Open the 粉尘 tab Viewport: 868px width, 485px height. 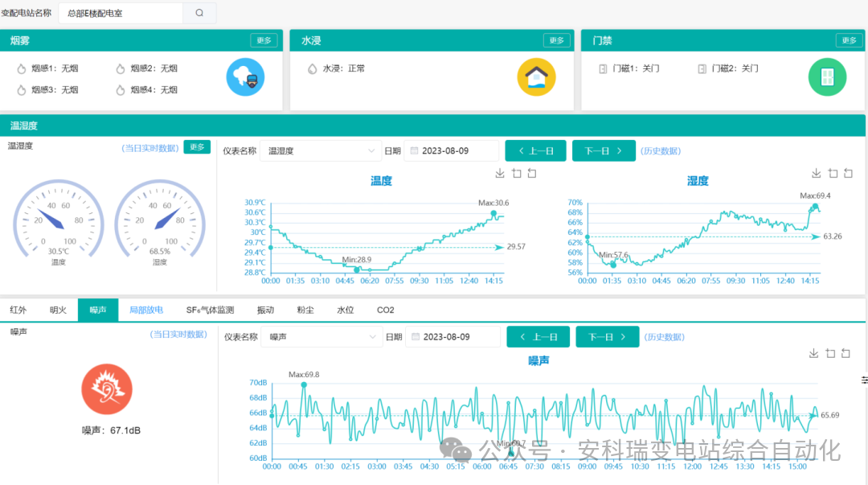[x=305, y=310]
